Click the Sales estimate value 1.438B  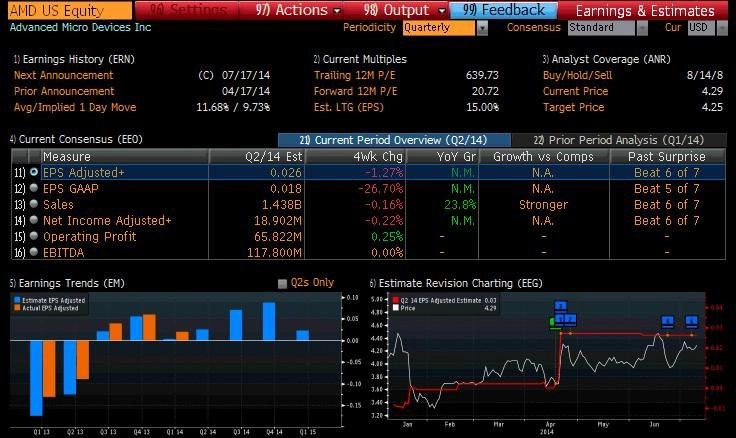pyautogui.click(x=281, y=205)
